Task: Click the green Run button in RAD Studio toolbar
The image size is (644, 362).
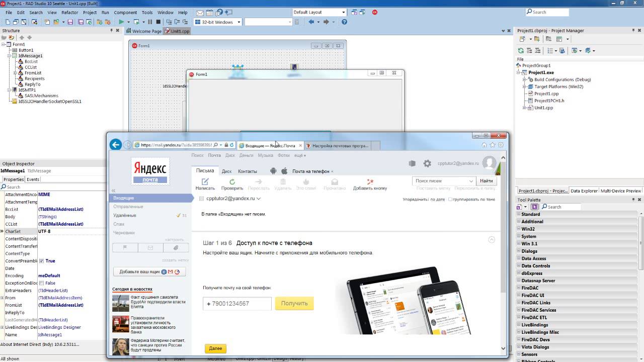Action: click(121, 22)
